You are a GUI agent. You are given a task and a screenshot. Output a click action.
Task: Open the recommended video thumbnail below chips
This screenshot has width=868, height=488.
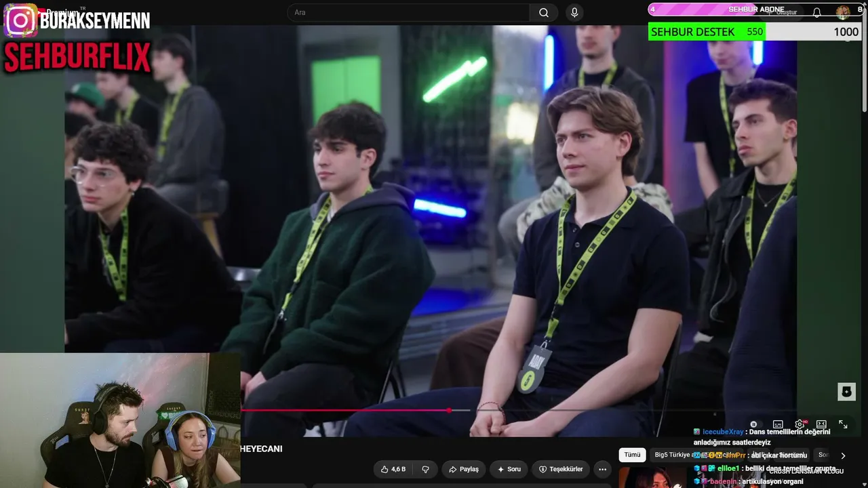coord(652,477)
